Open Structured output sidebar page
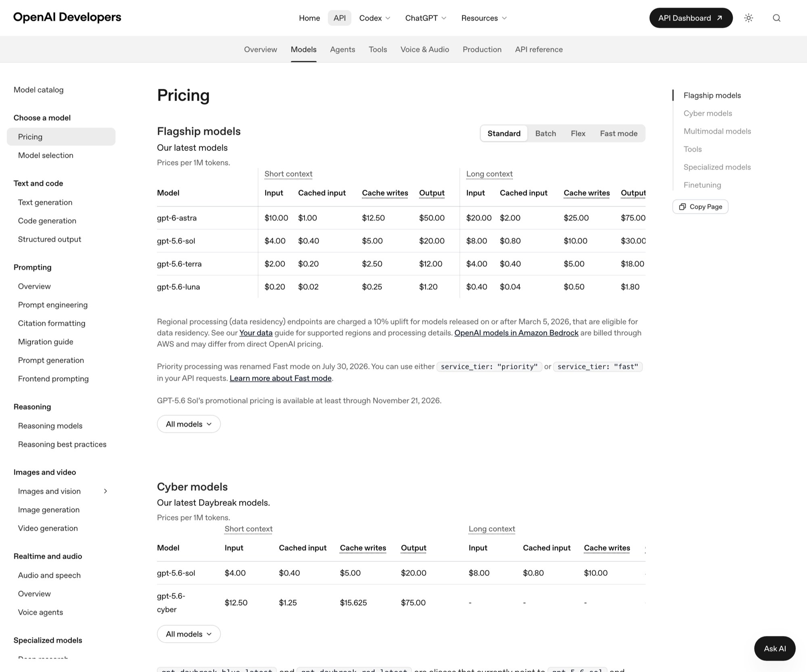Viewport: 807px width, 672px height. [x=50, y=239]
